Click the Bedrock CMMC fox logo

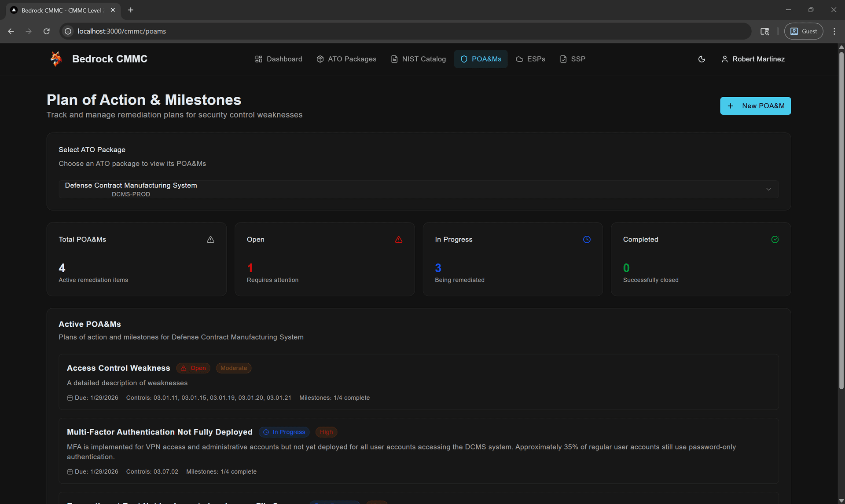pos(56,58)
